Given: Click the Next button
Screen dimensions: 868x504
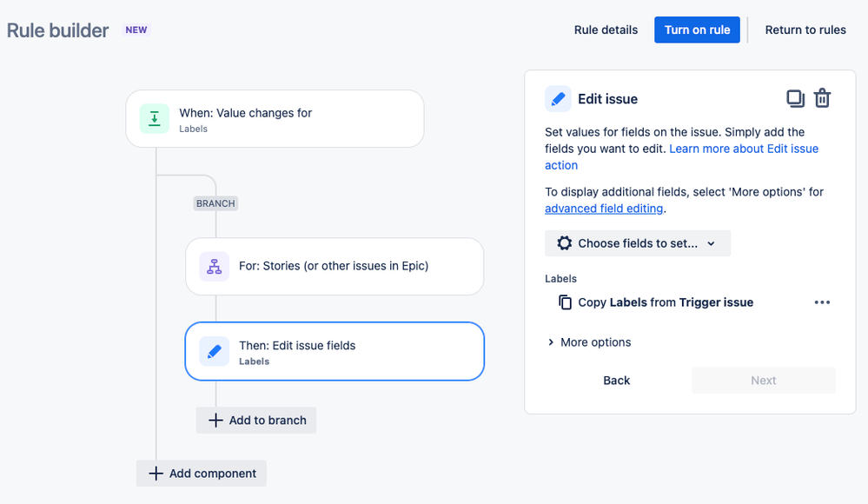Looking at the screenshot, I should point(764,381).
